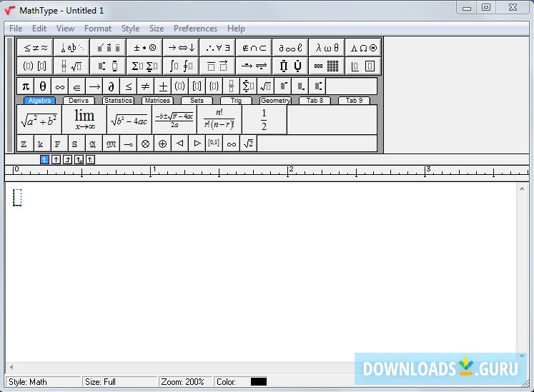Insert the infinity symbol in symbol bar
The height and width of the screenshot is (392, 534).
(60, 86)
